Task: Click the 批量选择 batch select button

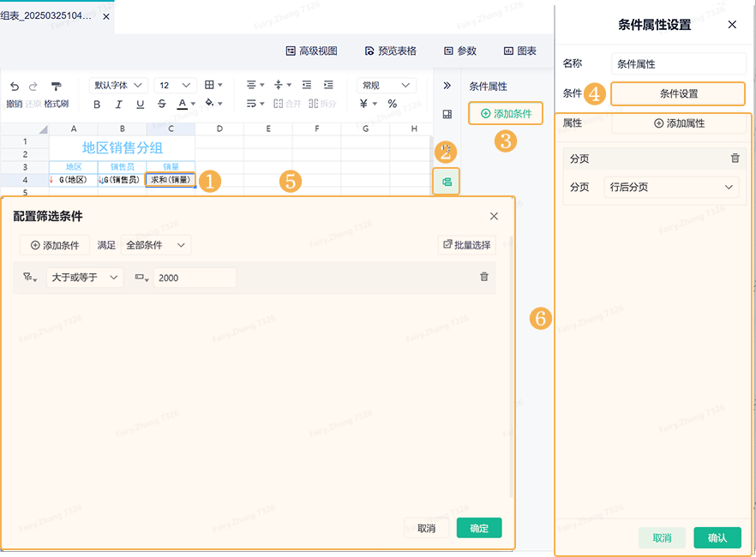Action: pos(466,245)
